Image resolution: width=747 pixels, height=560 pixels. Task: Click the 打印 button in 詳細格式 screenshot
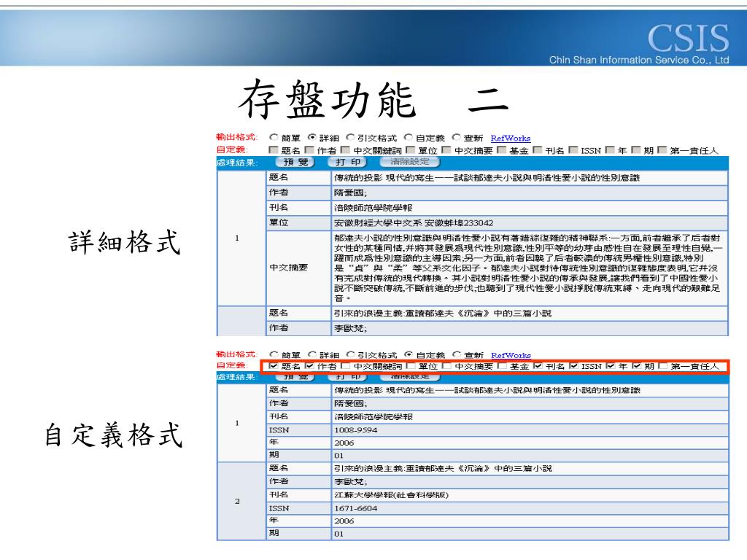pyautogui.click(x=348, y=162)
